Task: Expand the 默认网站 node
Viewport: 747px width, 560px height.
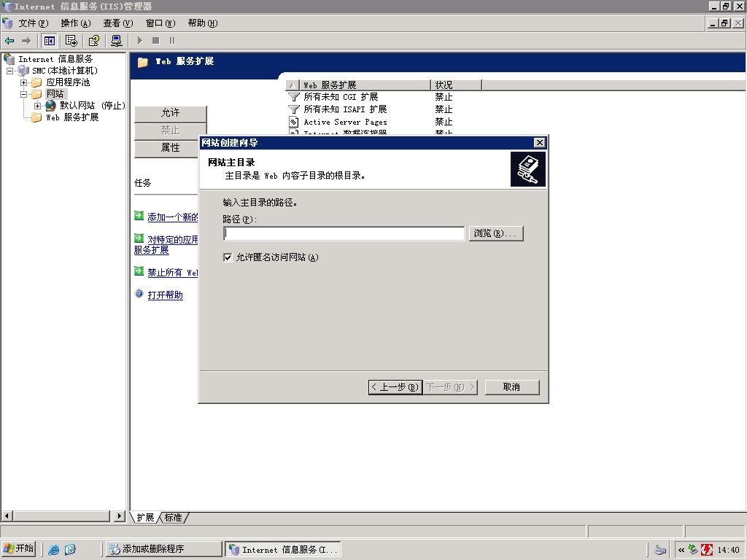Action: point(37,106)
